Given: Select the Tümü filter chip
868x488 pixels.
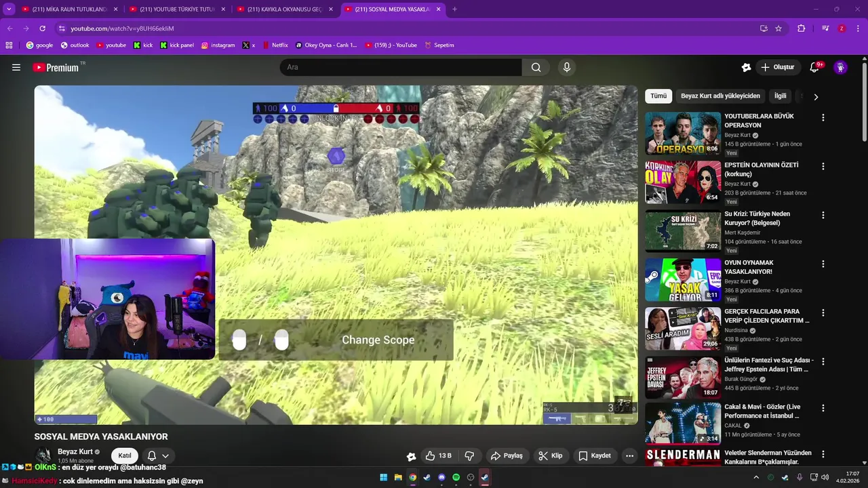Looking at the screenshot, I should [658, 96].
